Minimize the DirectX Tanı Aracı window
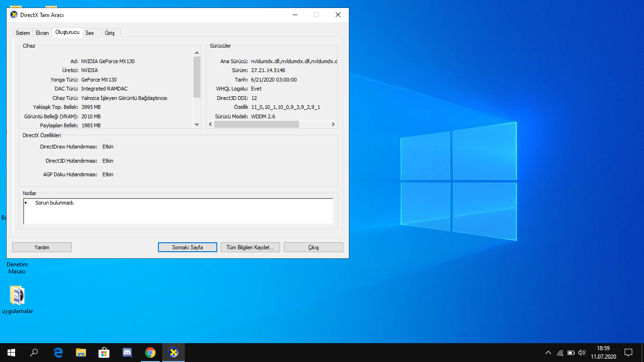 click(x=295, y=15)
